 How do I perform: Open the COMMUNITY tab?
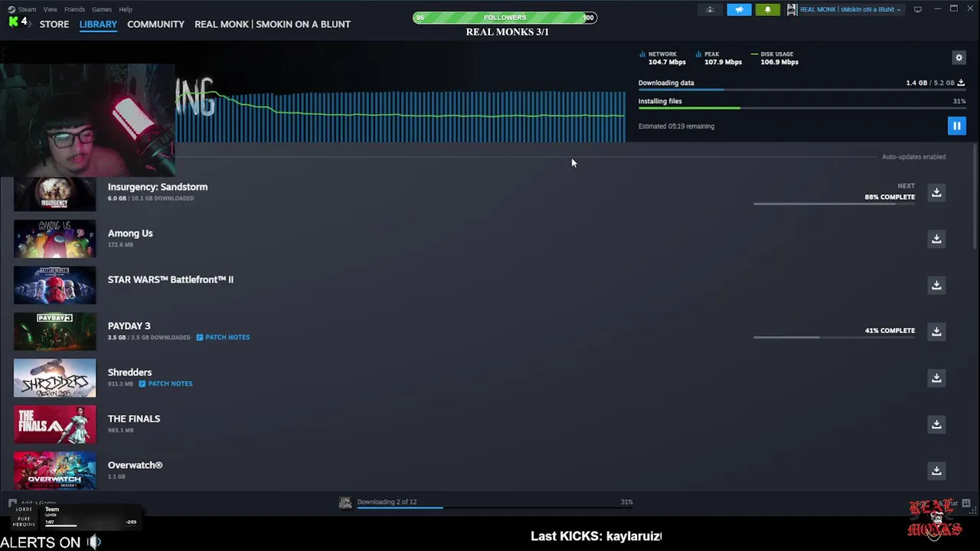click(x=155, y=24)
